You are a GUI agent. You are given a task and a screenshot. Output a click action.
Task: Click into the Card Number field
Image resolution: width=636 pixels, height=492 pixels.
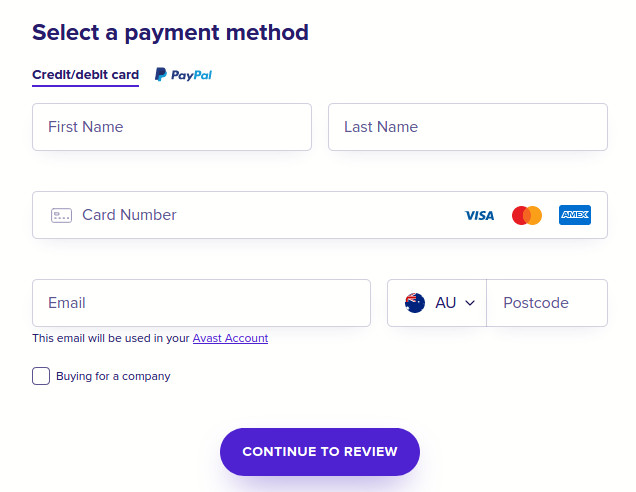click(x=320, y=215)
